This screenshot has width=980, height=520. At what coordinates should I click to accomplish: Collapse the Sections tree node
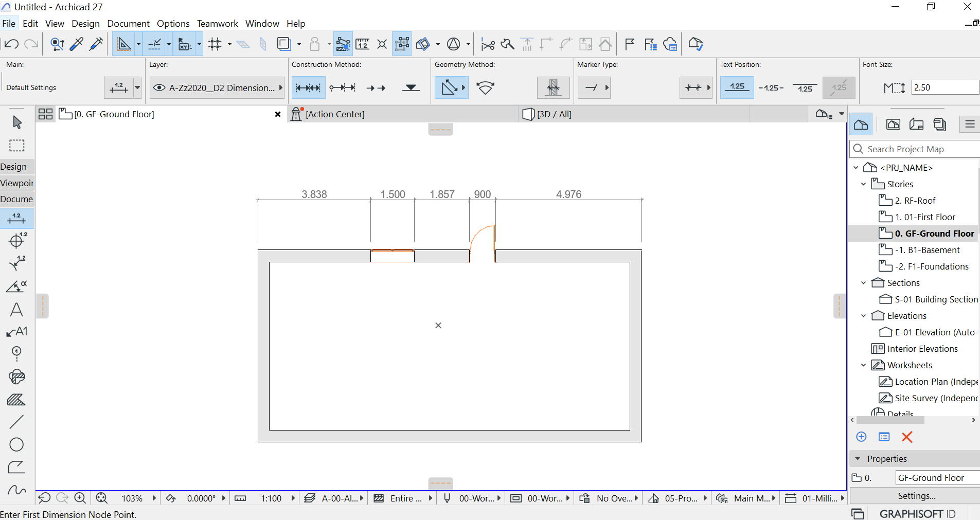[864, 283]
